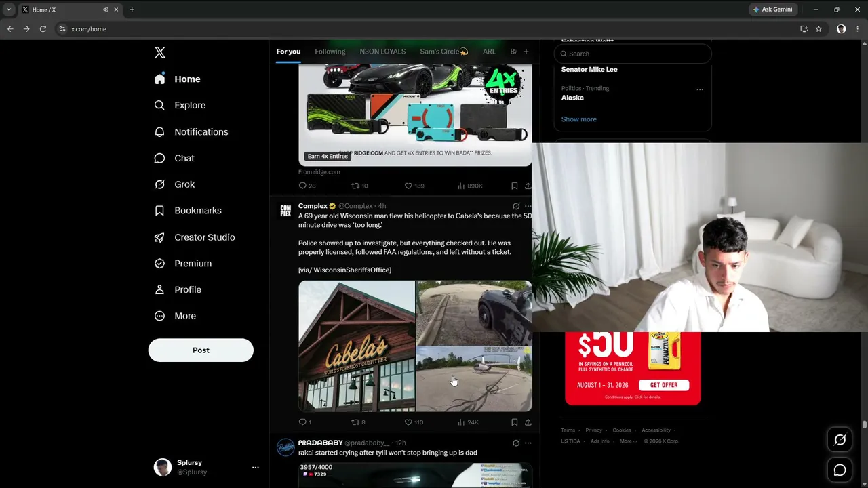Open the Terms footer link
This screenshot has height=488, width=868.
coord(568,430)
